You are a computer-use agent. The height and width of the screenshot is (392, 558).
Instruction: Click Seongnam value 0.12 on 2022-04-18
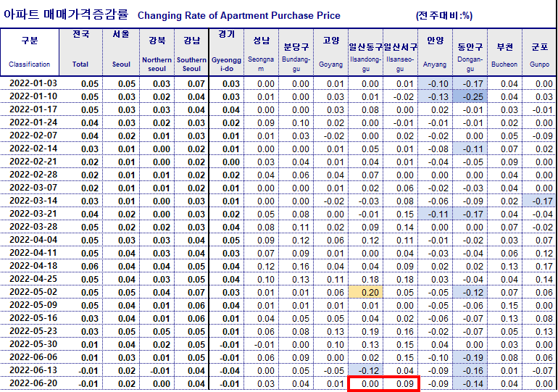pyautogui.click(x=261, y=266)
